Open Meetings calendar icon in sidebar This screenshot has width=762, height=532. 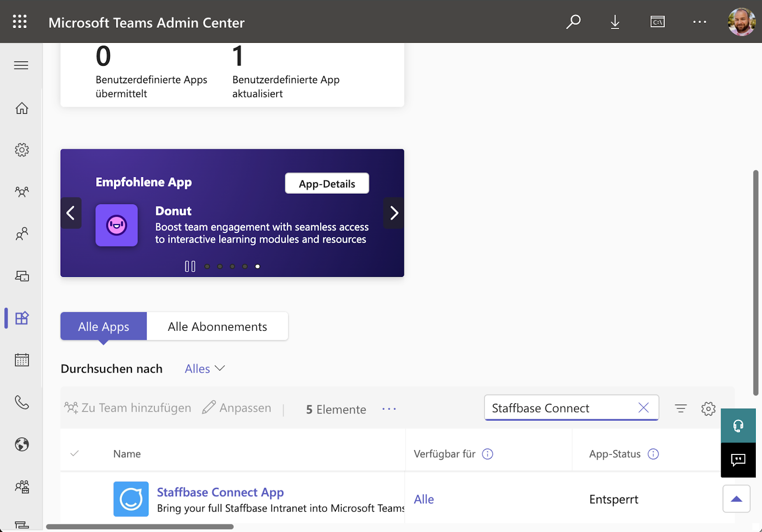(x=21, y=360)
